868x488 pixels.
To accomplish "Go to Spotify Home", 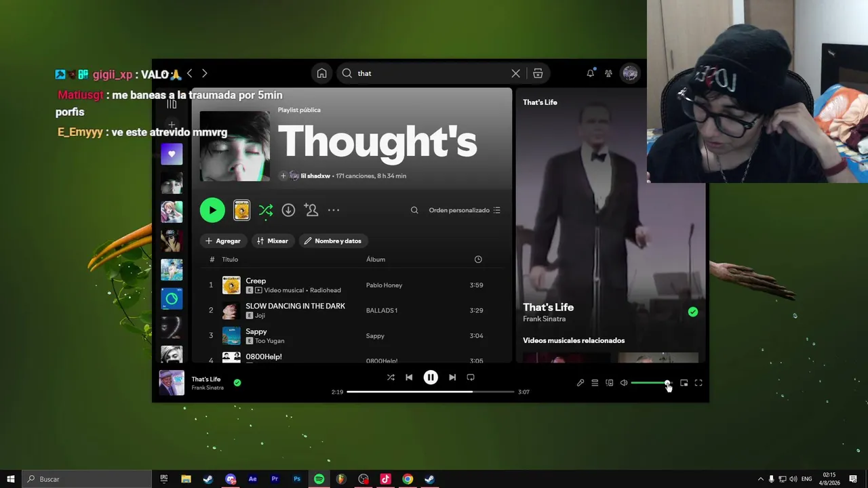I will [322, 73].
